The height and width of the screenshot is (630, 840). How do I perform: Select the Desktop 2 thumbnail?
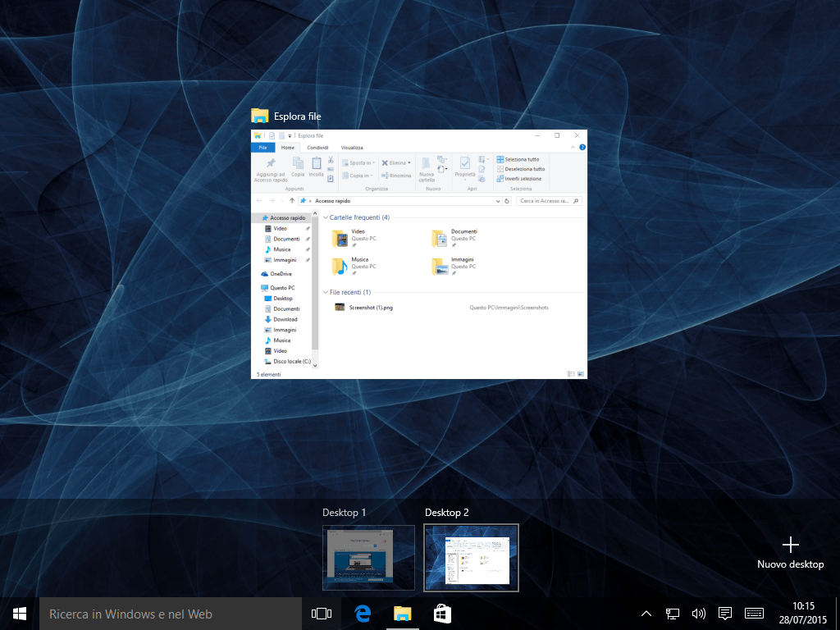(x=471, y=557)
